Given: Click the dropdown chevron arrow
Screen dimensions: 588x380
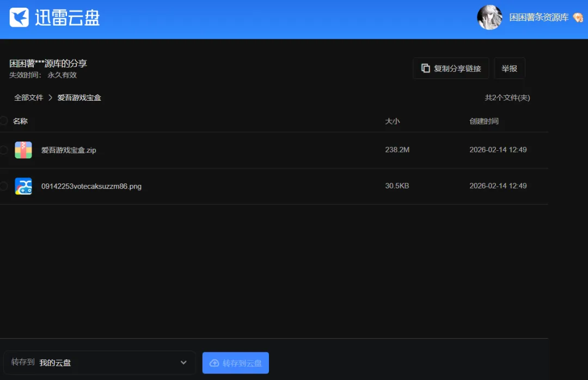Looking at the screenshot, I should pyautogui.click(x=183, y=363).
